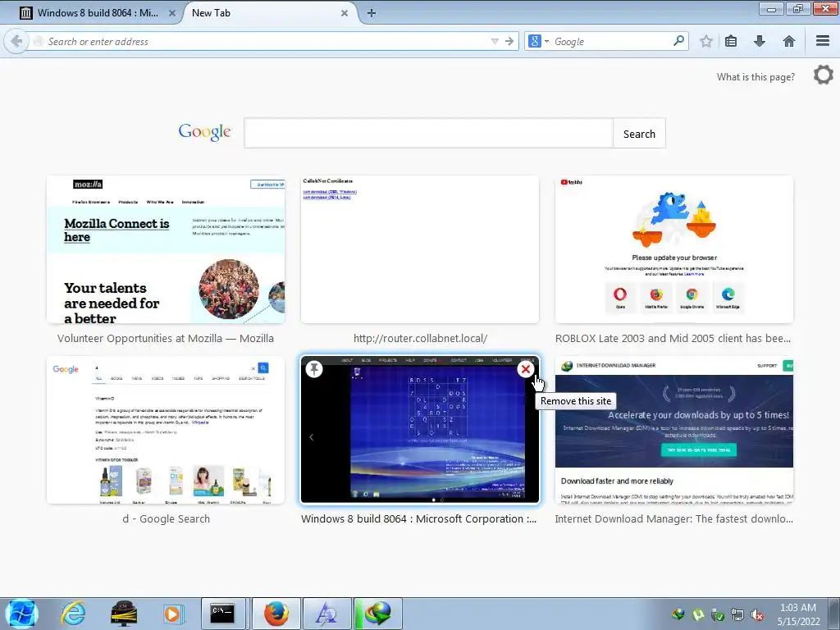
Task: Remove the Windows 8 build 8064 site
Action: 526,368
